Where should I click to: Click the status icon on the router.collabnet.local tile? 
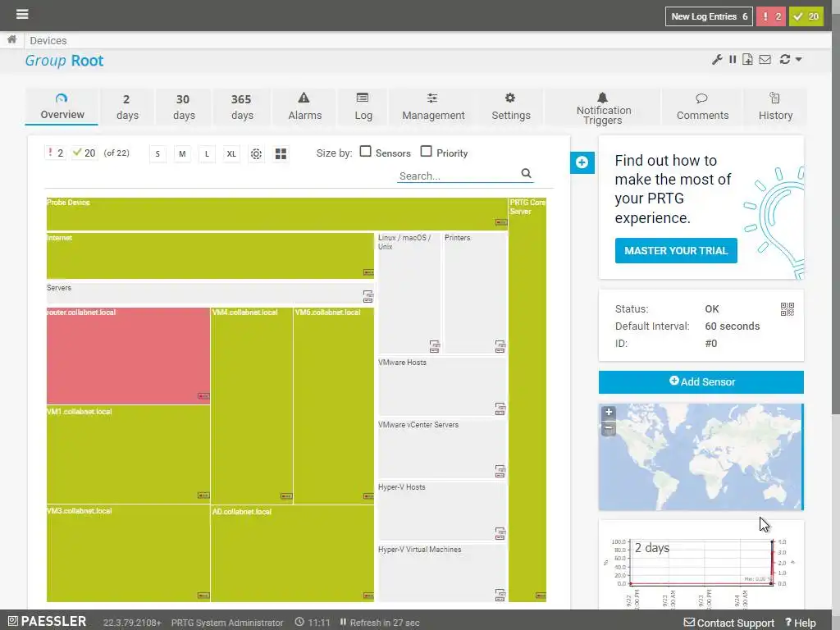[x=203, y=396]
